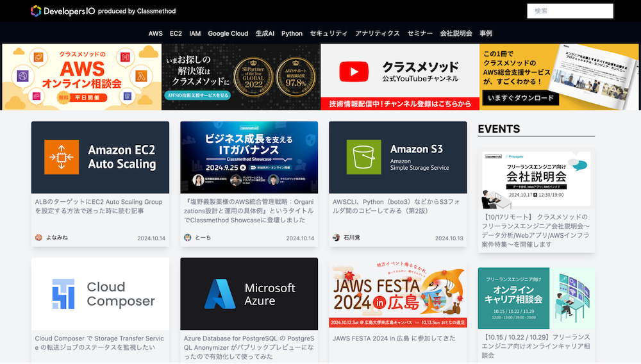
Task: Open author とーち profile name
Action: pyautogui.click(x=203, y=237)
